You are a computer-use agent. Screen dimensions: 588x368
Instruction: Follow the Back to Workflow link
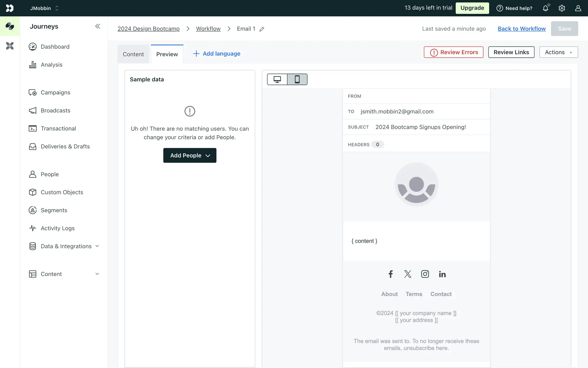(522, 29)
